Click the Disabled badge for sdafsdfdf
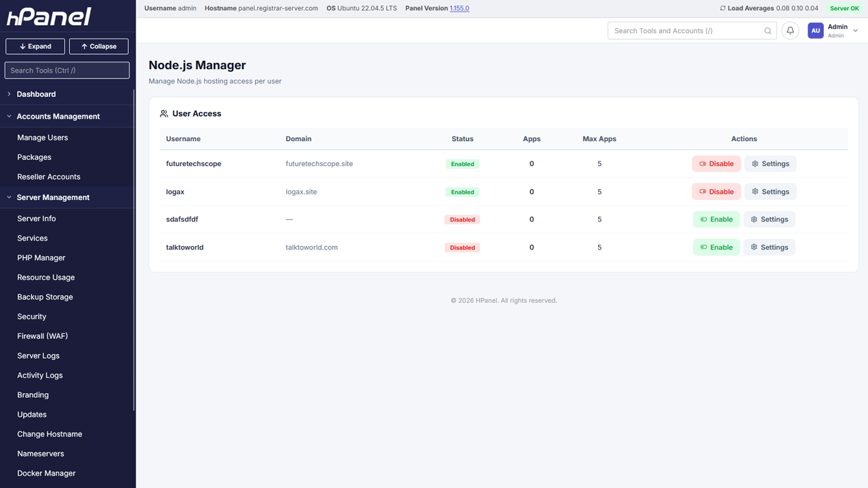Screen dimensions: 868x488 pos(462,220)
